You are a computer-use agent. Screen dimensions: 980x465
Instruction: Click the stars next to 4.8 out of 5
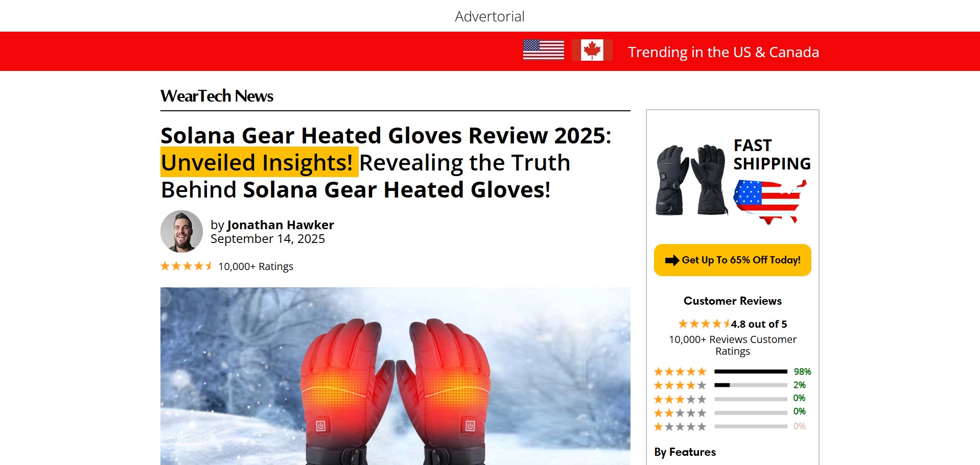coord(704,324)
